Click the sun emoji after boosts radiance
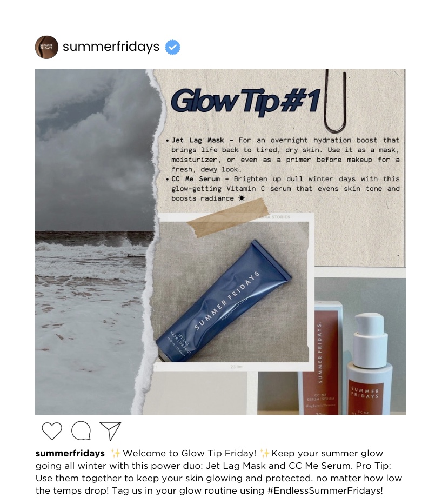This screenshot has height=504, width=442. click(x=242, y=198)
